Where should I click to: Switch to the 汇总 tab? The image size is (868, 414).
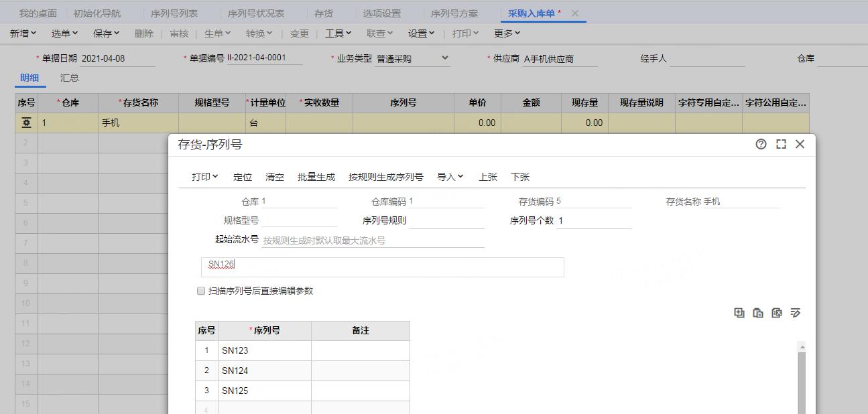point(70,78)
